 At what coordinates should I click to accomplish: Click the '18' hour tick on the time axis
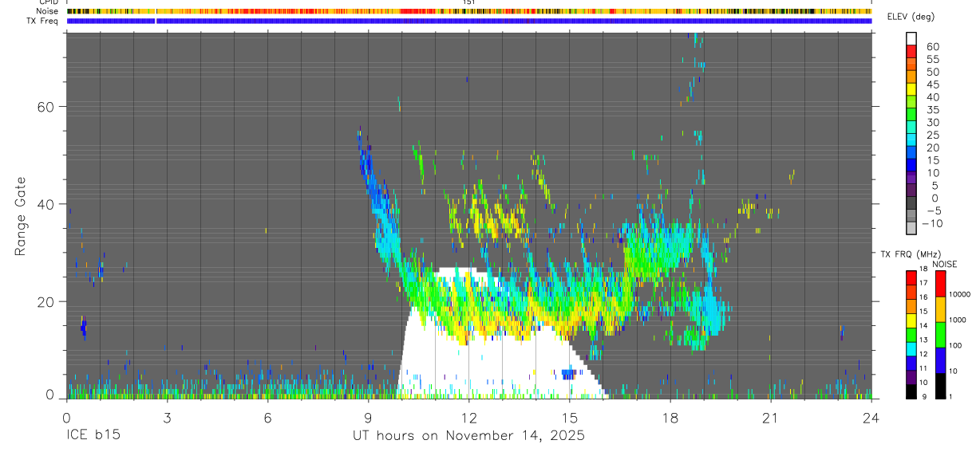(670, 417)
